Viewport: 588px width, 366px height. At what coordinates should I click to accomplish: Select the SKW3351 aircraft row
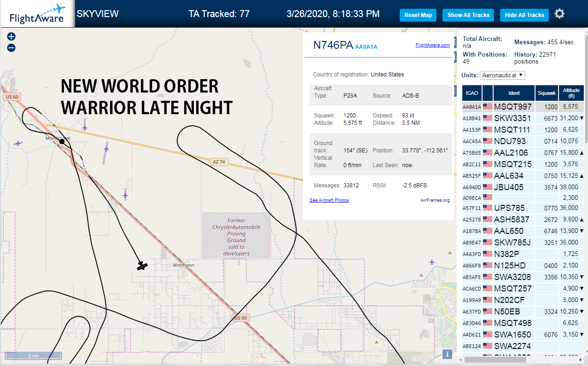pos(523,118)
